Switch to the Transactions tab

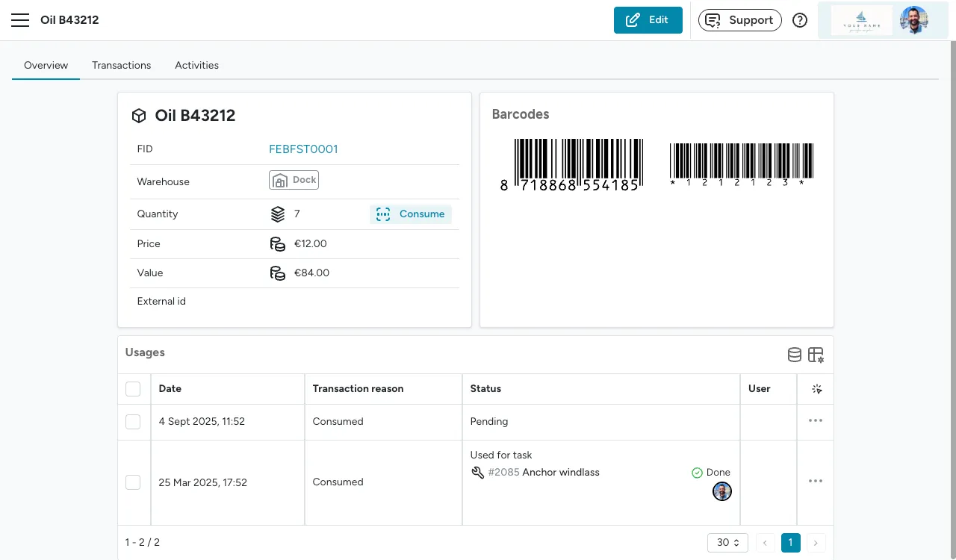[x=121, y=65]
